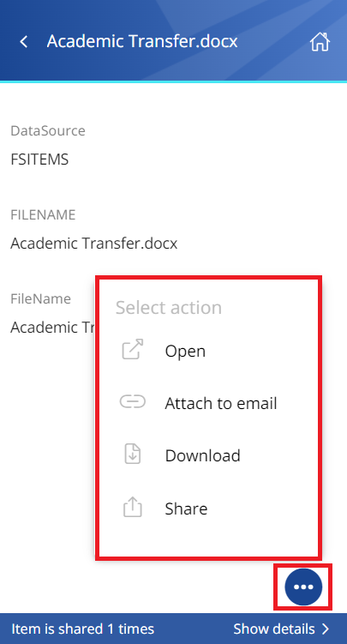
Task: Click the partially hidden FileName field label
Action: tap(40, 298)
